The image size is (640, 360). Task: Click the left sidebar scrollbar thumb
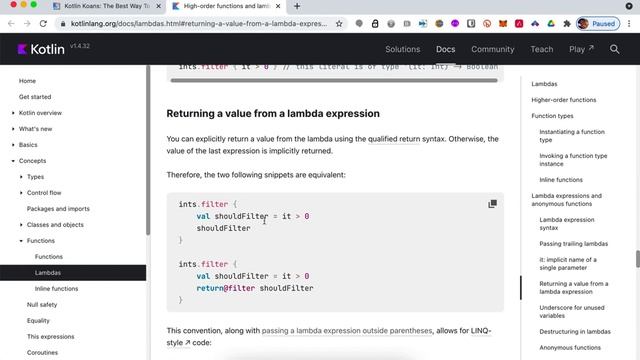point(148,150)
